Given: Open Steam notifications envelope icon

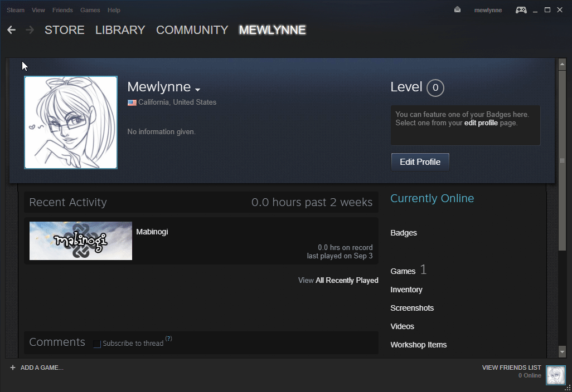Looking at the screenshot, I should tap(457, 9).
